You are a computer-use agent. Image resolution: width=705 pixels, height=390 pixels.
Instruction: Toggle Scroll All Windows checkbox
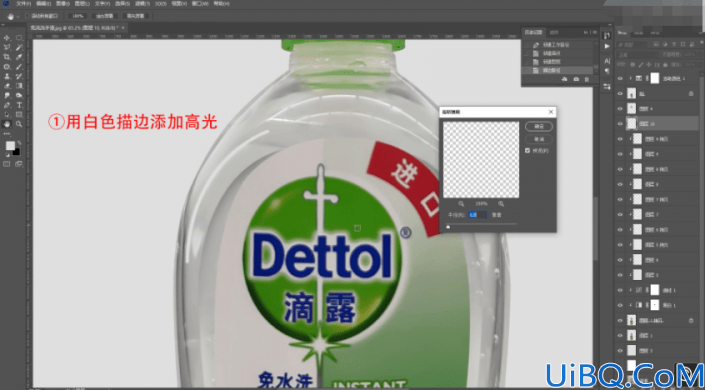click(27, 16)
